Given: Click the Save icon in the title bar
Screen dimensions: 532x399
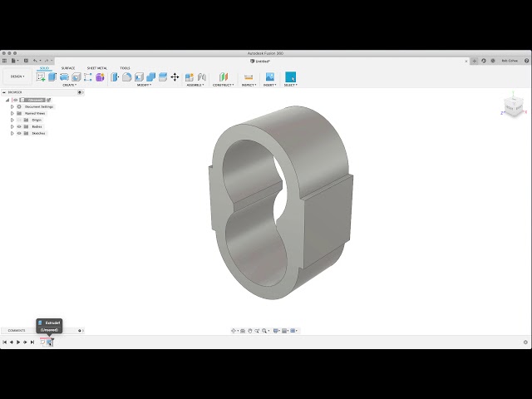Looking at the screenshot, I should coord(26,61).
